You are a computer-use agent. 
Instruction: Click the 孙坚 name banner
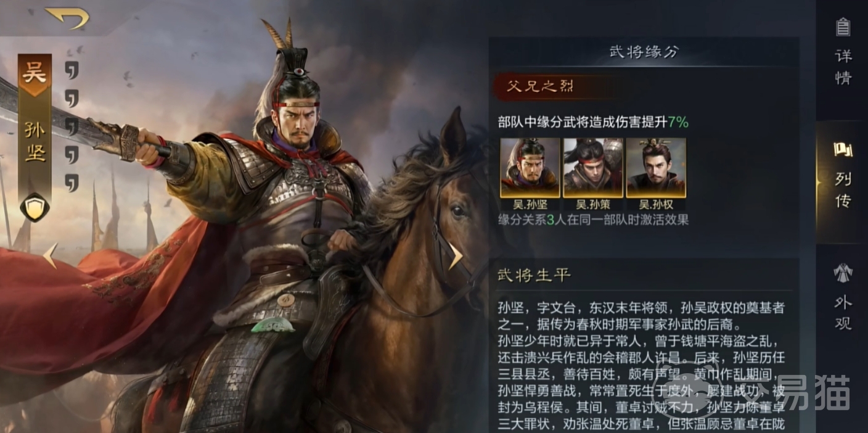35,142
